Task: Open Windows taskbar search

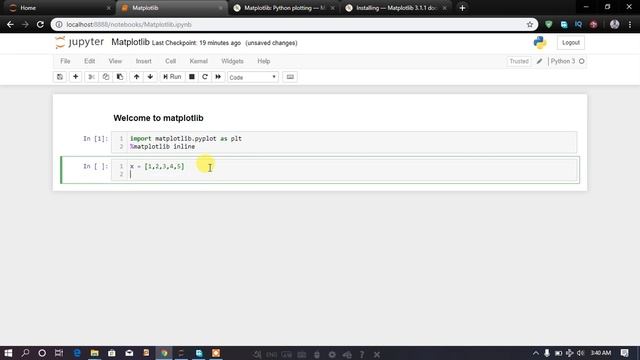Action: point(25,353)
